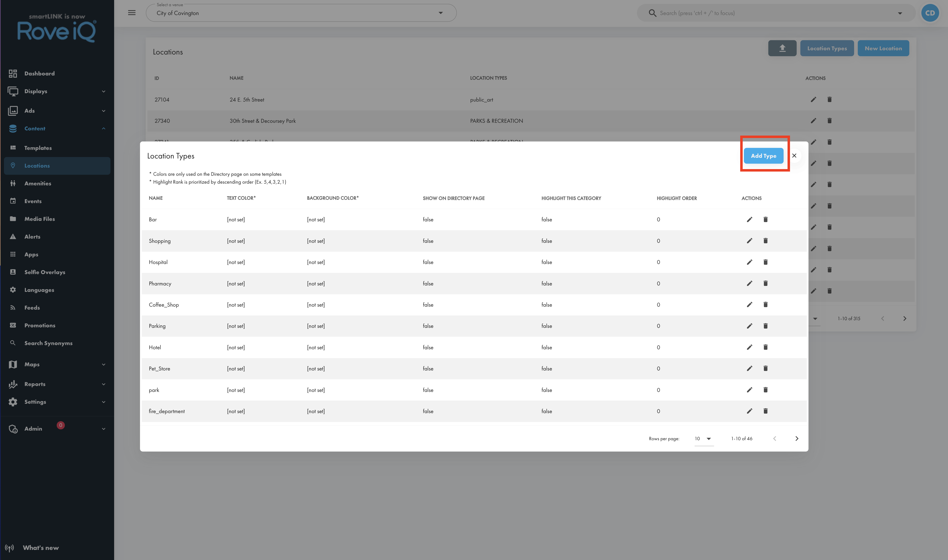Edit location 24 E. 5th Street
The image size is (948, 560).
coord(813,100)
